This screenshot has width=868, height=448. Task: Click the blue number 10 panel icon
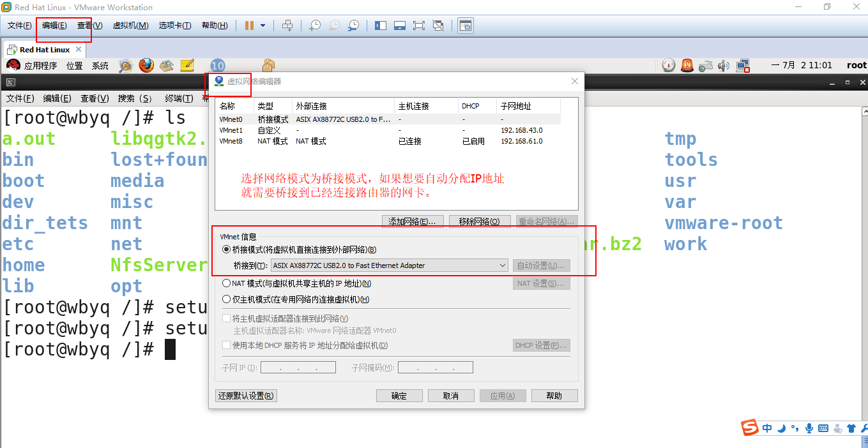tap(218, 65)
